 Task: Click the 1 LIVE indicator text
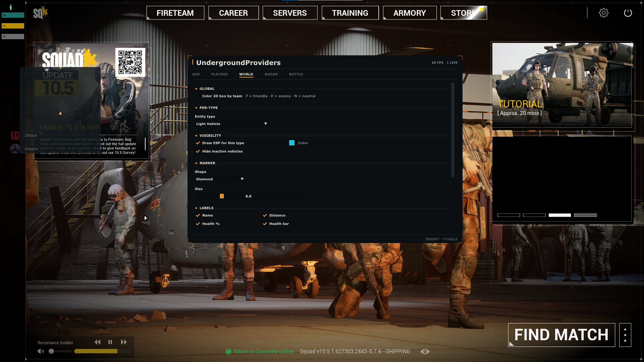click(x=452, y=63)
